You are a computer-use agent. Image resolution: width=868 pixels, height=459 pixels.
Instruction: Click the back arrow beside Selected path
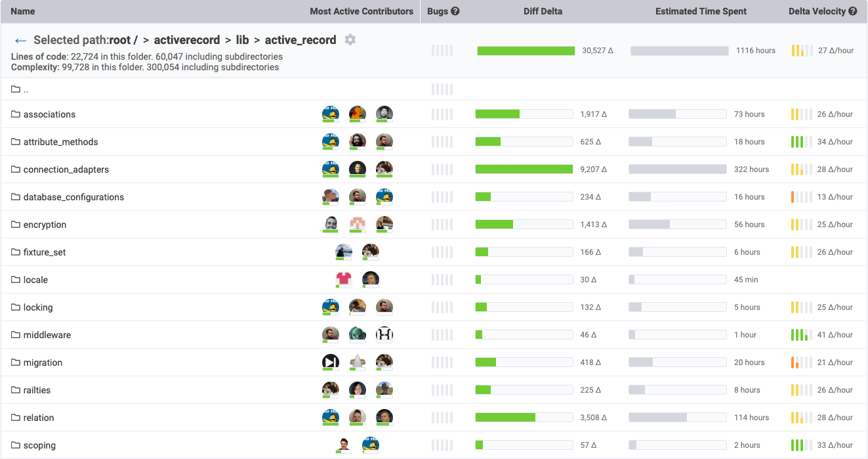20,41
